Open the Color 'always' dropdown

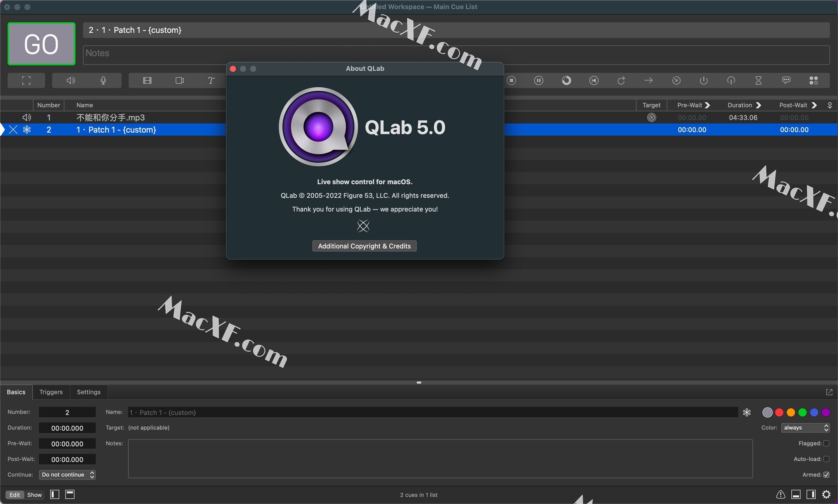[x=805, y=428]
